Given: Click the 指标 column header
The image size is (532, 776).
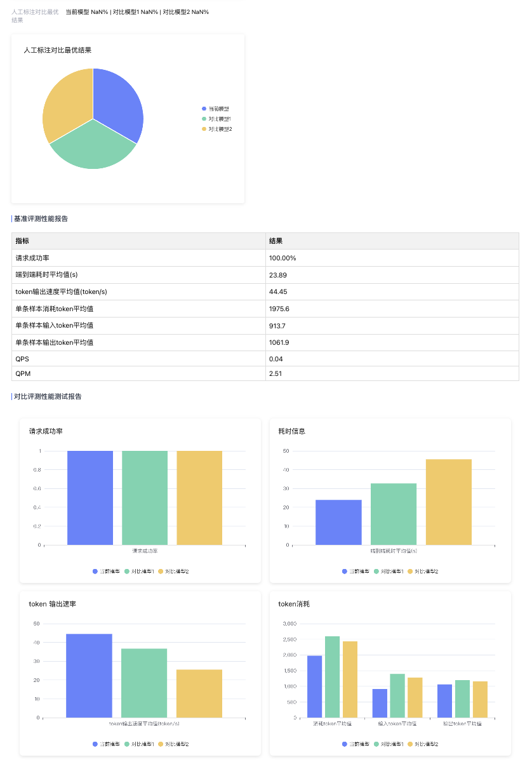Looking at the screenshot, I should (x=138, y=241).
